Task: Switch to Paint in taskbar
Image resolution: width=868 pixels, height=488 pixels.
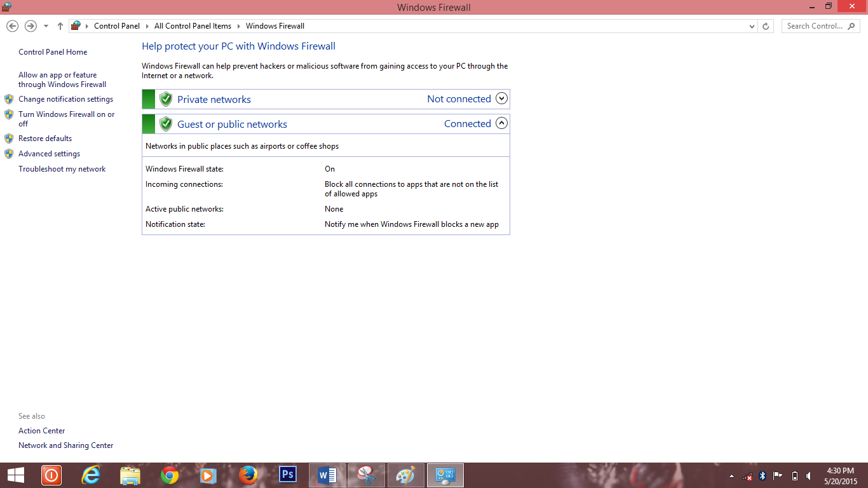Action: pyautogui.click(x=405, y=475)
